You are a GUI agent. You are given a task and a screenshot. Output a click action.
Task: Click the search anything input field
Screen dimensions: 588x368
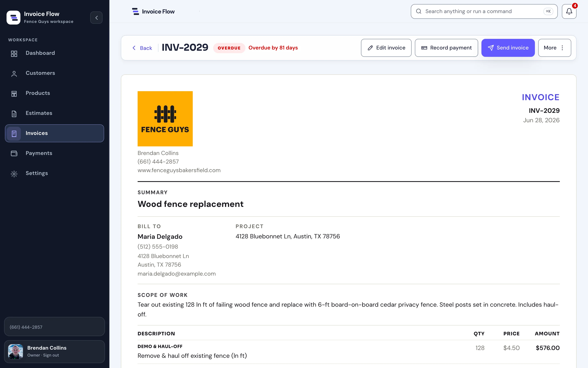click(x=484, y=11)
